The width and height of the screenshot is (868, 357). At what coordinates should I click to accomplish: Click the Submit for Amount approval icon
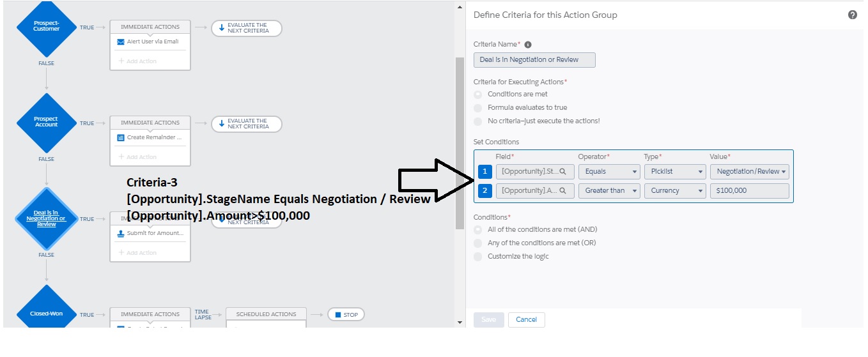point(121,233)
